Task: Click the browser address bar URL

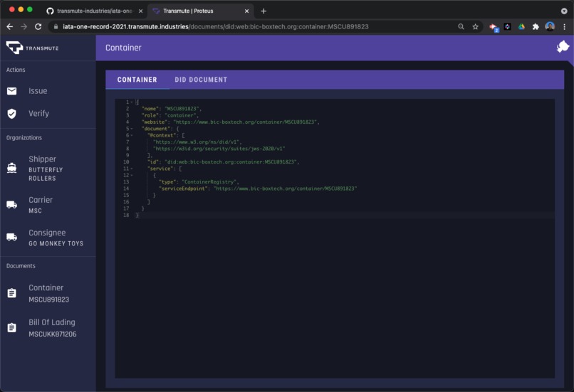Action: coord(216,27)
